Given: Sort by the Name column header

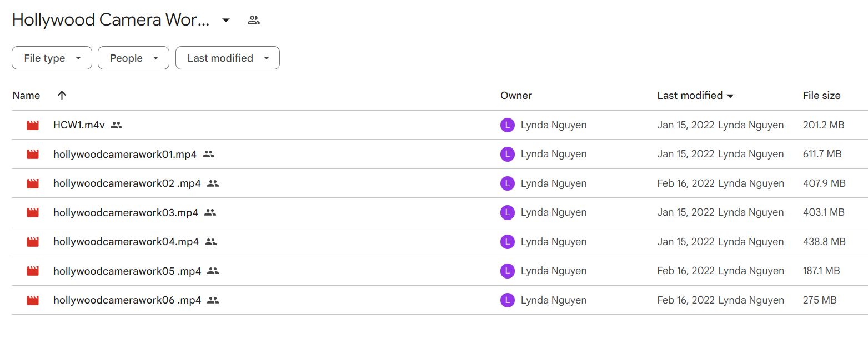Looking at the screenshot, I should (26, 96).
